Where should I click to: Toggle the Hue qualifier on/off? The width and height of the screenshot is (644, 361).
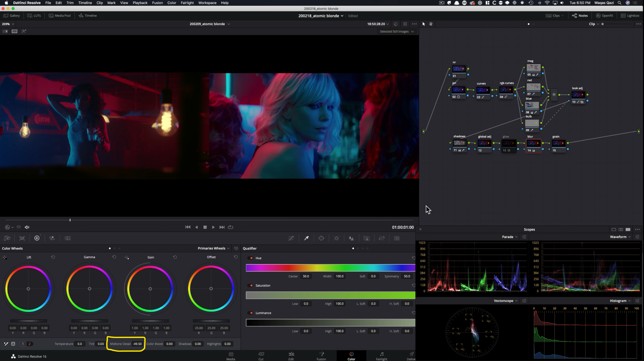point(251,258)
